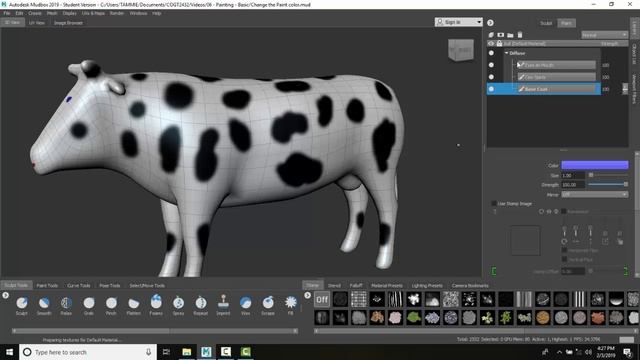The height and width of the screenshot is (360, 640).
Task: Open the Windows notification center
Action: [627, 352]
